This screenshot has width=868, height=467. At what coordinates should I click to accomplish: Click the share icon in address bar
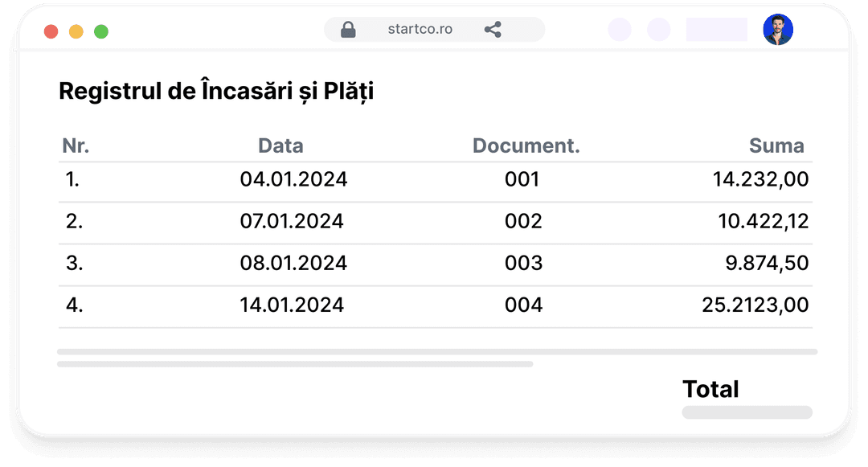point(493,29)
